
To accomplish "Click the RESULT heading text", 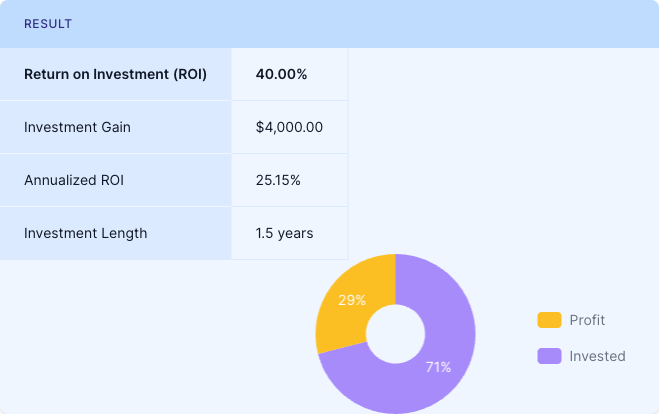I will click(47, 23).
